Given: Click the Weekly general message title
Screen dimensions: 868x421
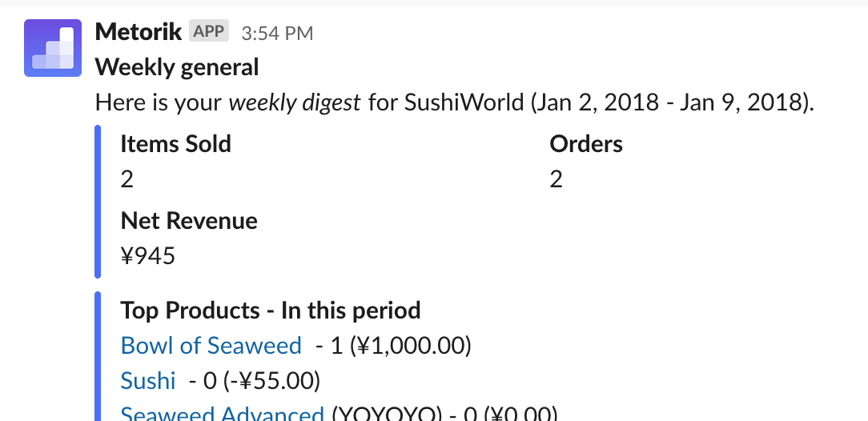Looking at the screenshot, I should [x=177, y=67].
